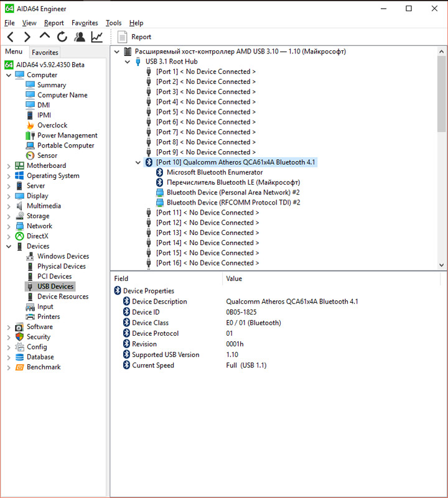448x498 pixels.
Task: Click the Back navigation arrow
Action: click(x=10, y=37)
